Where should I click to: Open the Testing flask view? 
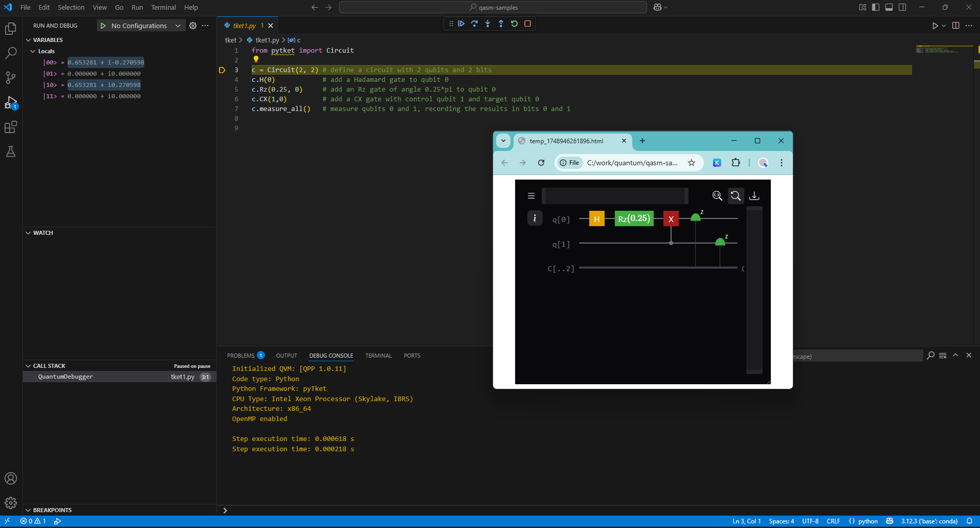[11, 151]
